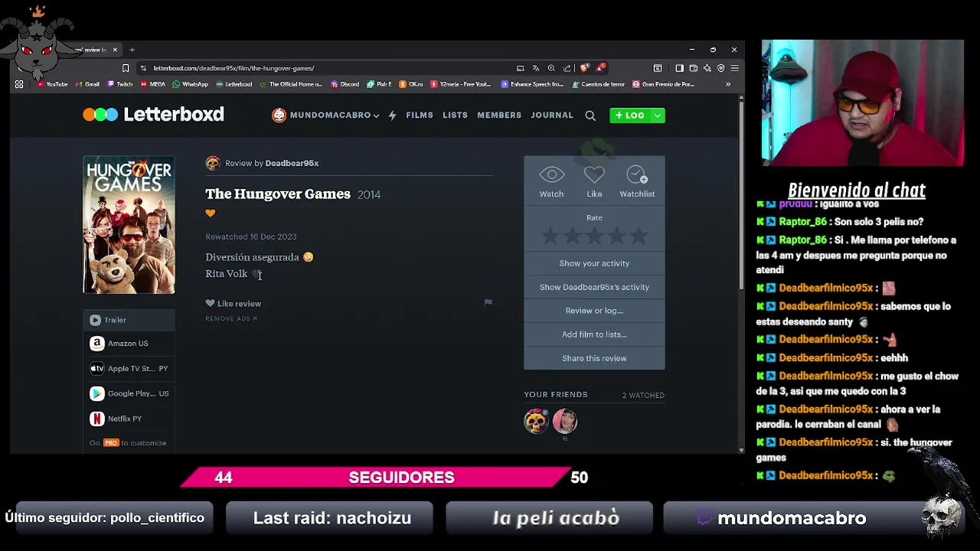The width and height of the screenshot is (980, 551).
Task: Click Share this review
Action: click(x=594, y=358)
